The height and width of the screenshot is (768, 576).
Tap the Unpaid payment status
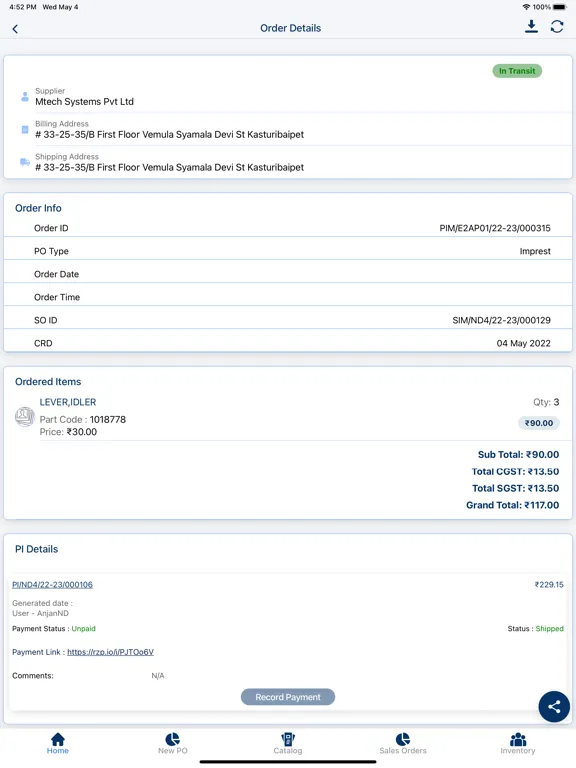[84, 628]
